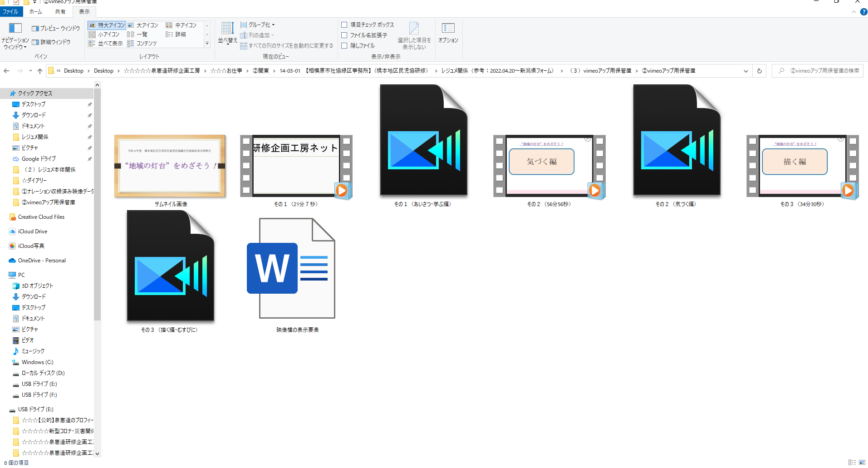Refresh the current folder view
Image resolution: width=868 pixels, height=468 pixels.
click(x=759, y=71)
